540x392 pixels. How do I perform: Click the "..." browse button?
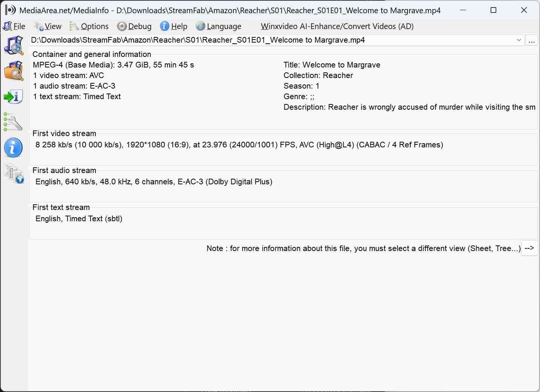532,40
